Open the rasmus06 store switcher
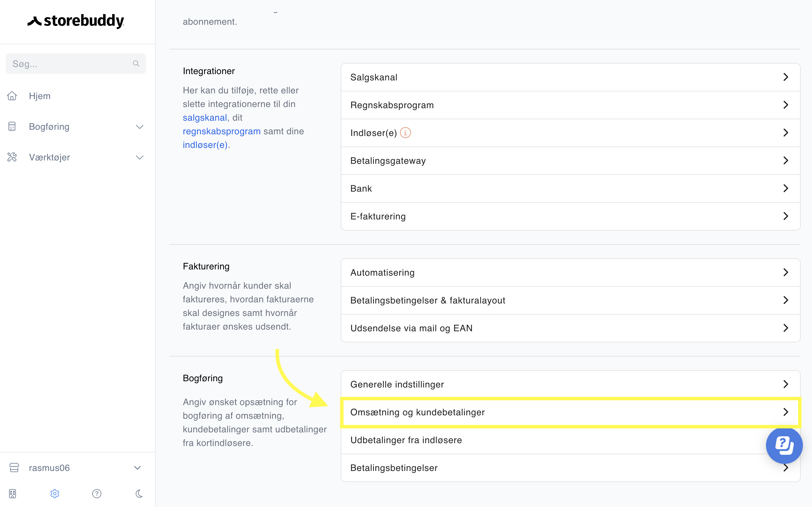The height and width of the screenshot is (507, 812). coord(76,468)
